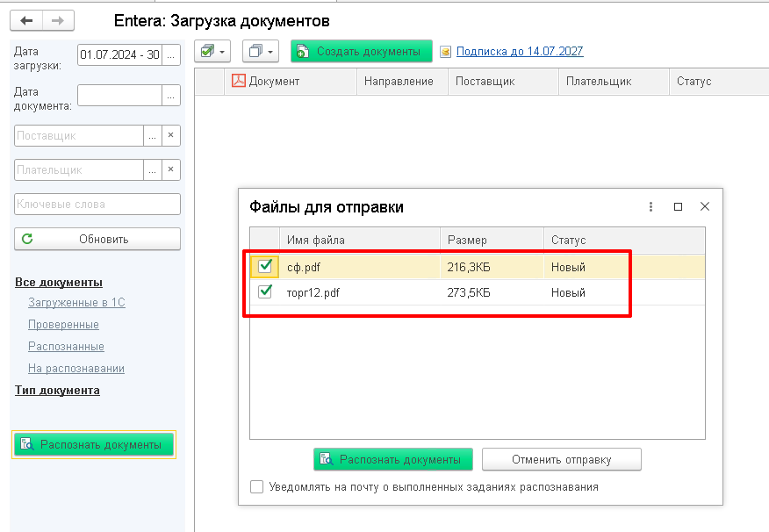Image resolution: width=769 pixels, height=532 pixels.
Task: Clear the Поставщик filter with the X
Action: 170,135
